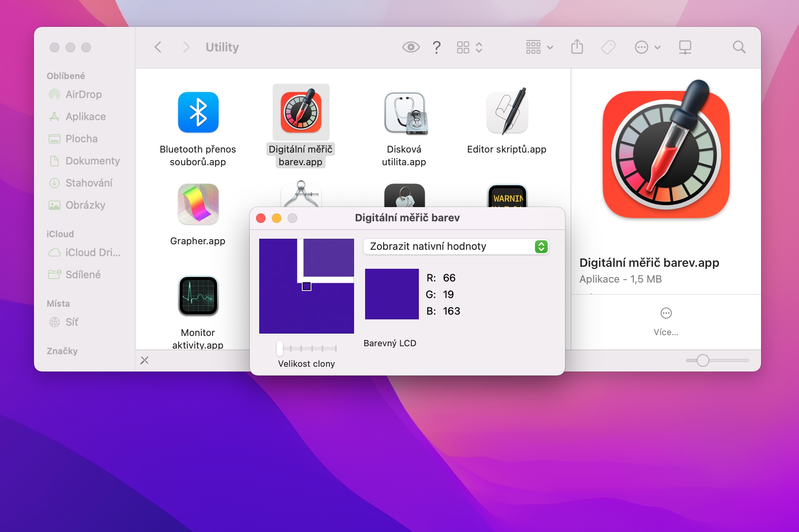
Task: Expand the ellipsis actions menu dropdown
Action: pyautogui.click(x=648, y=47)
